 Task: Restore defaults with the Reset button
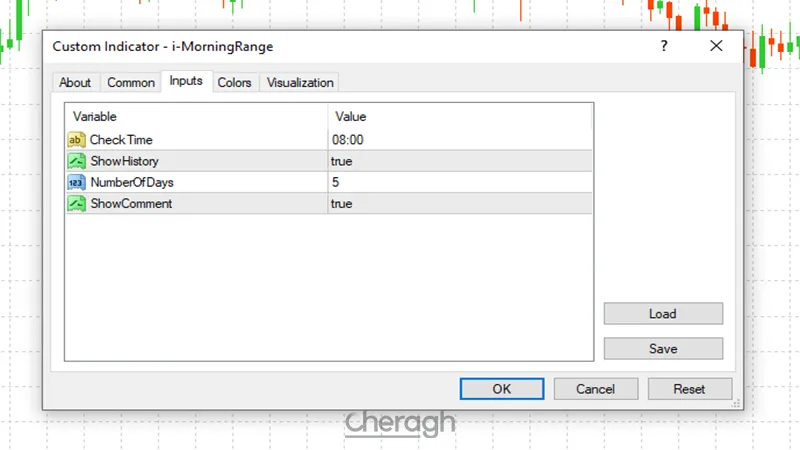[689, 389]
